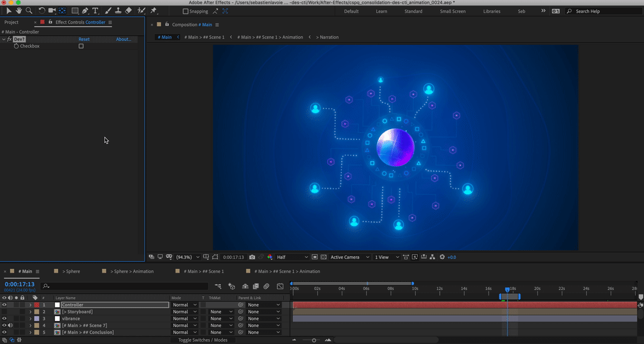
Task: Select the Rotation tool
Action: 42,11
